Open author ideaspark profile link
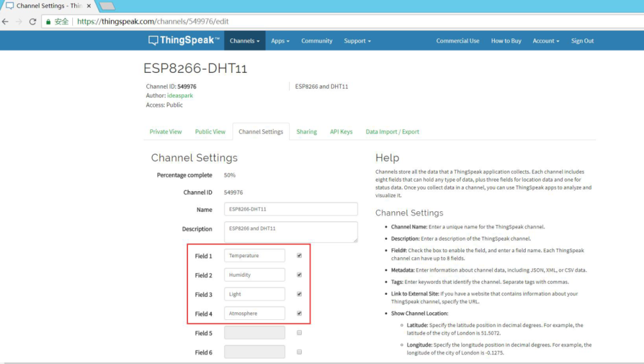This screenshot has width=644, height=364. tap(180, 95)
